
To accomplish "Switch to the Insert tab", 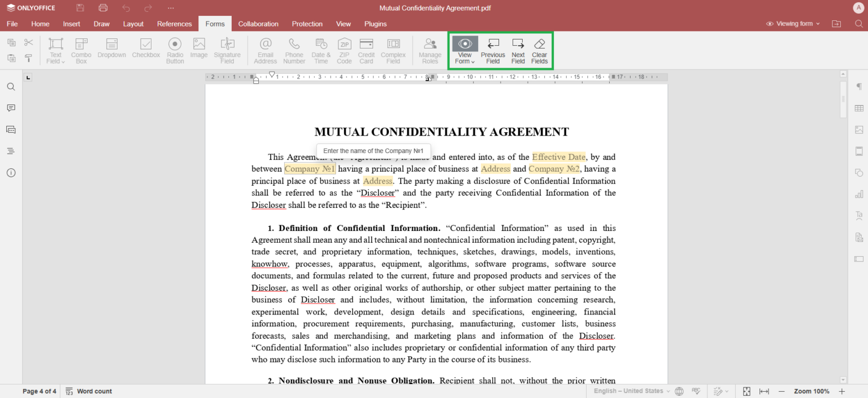I will point(71,24).
